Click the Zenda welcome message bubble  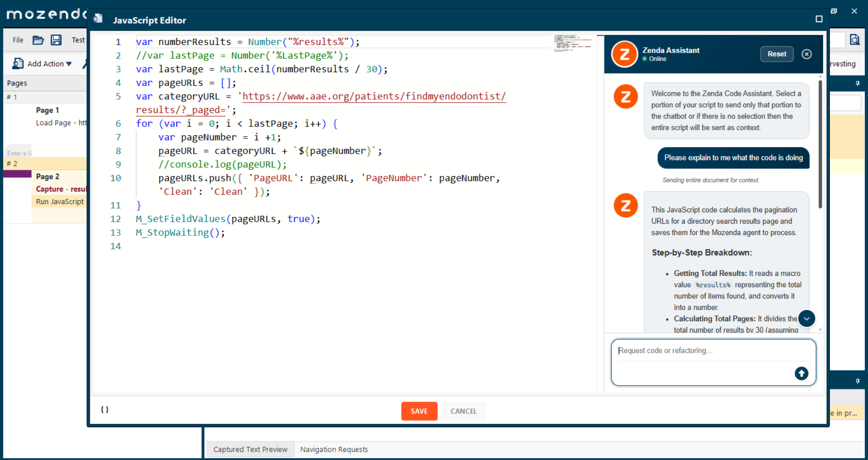tap(727, 111)
